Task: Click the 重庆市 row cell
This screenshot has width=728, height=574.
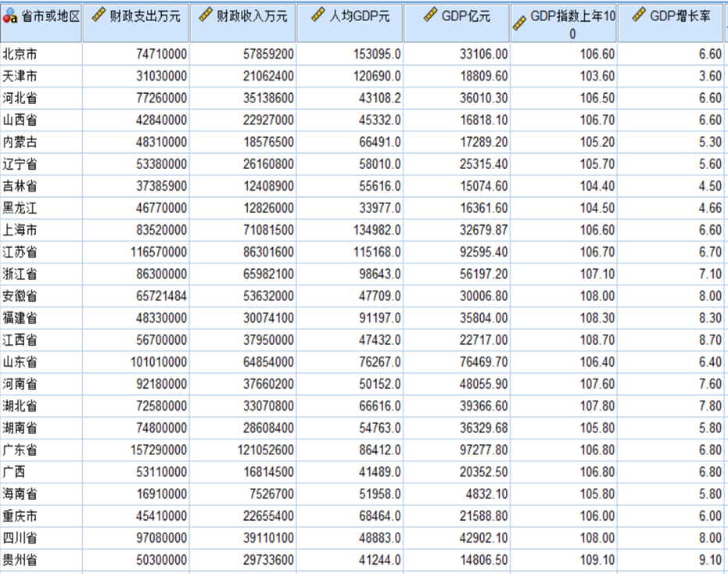Action: (41, 516)
